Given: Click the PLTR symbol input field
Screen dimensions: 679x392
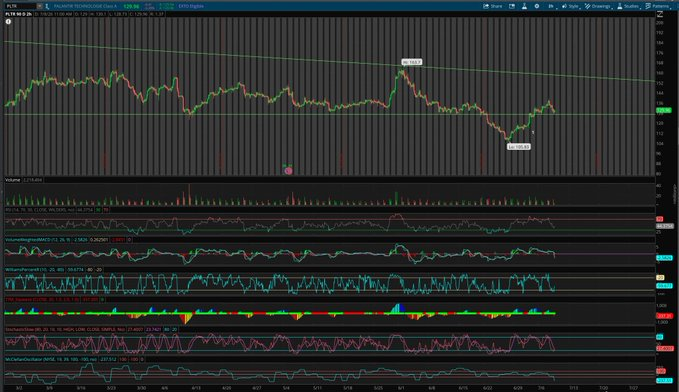Looking at the screenshot, I should pos(20,6).
